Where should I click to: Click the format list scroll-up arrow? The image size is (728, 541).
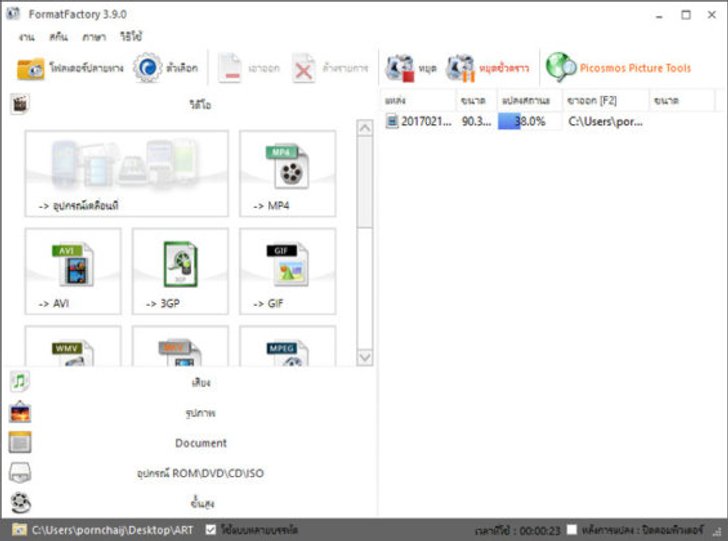(x=365, y=127)
